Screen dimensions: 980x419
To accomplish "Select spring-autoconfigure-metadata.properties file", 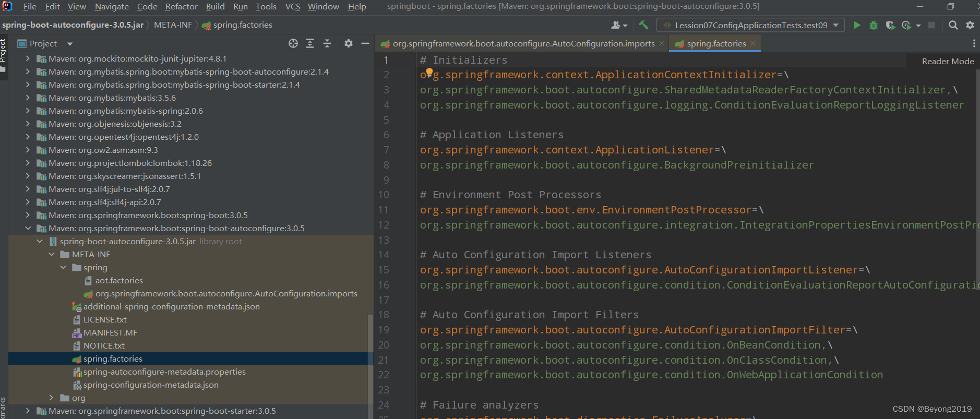I will (164, 372).
